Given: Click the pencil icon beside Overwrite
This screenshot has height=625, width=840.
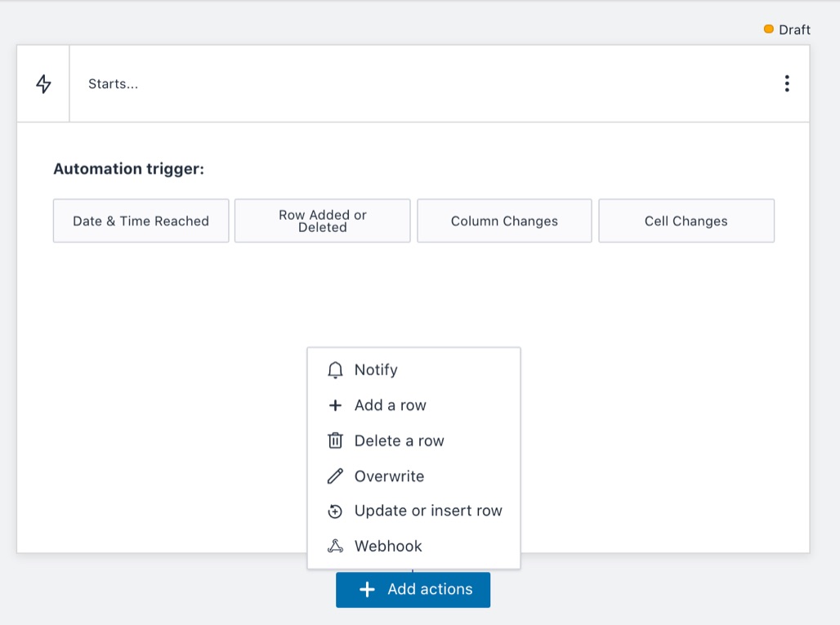Looking at the screenshot, I should [335, 476].
